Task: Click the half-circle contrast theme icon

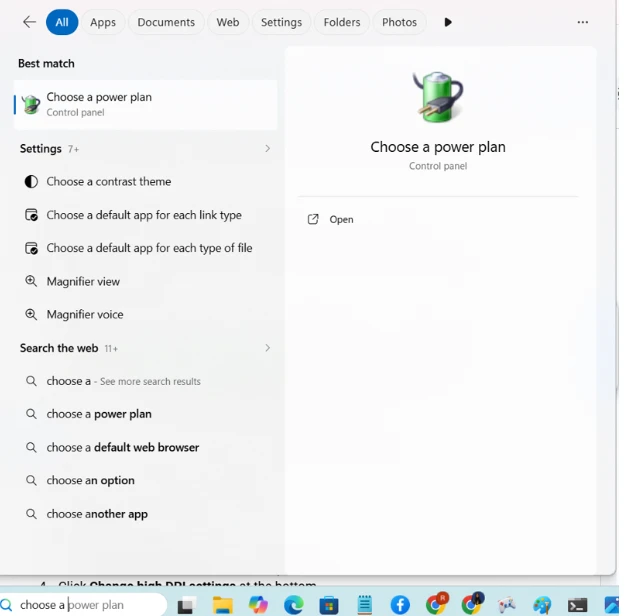Action: click(x=31, y=181)
